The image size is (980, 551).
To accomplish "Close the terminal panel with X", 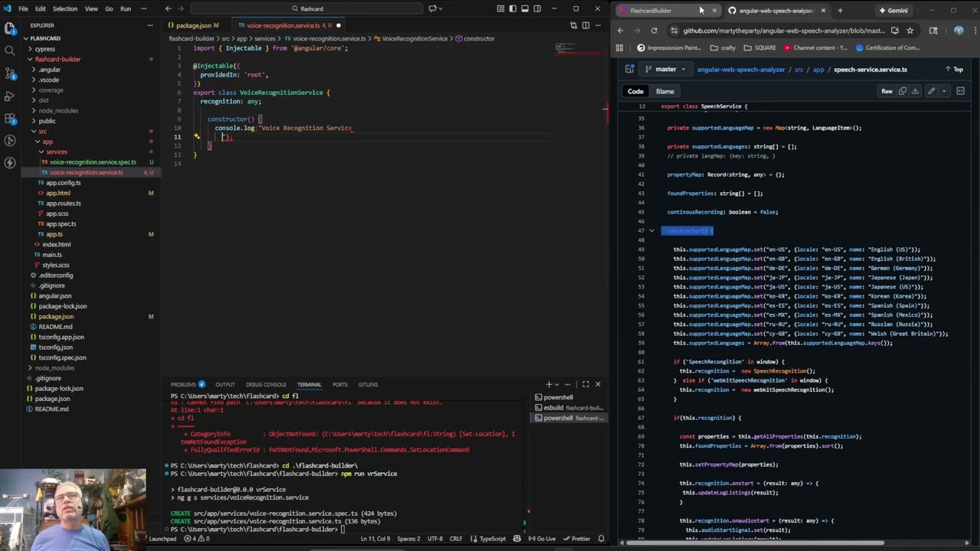I will point(598,384).
